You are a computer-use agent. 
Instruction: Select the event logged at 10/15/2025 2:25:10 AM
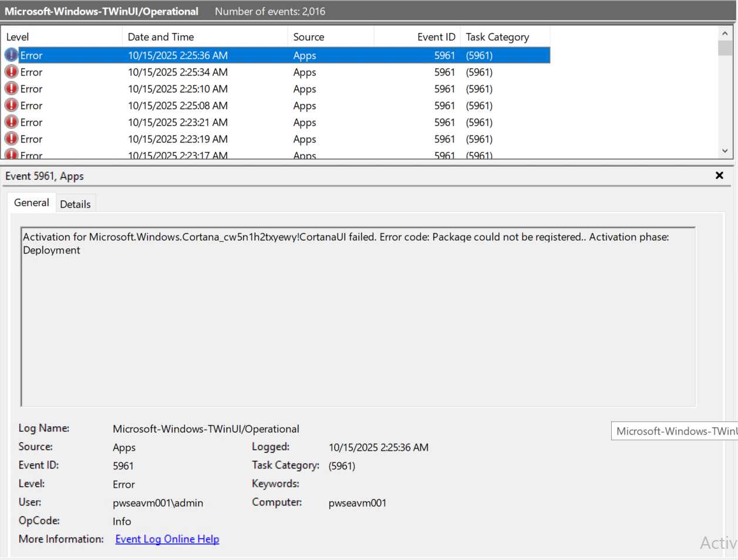[x=276, y=89]
